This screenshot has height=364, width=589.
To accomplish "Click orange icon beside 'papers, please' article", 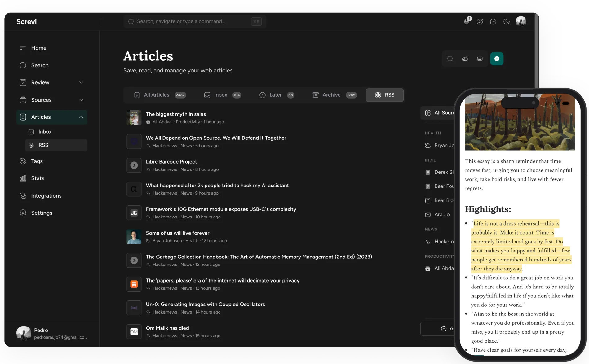I will [134, 284].
